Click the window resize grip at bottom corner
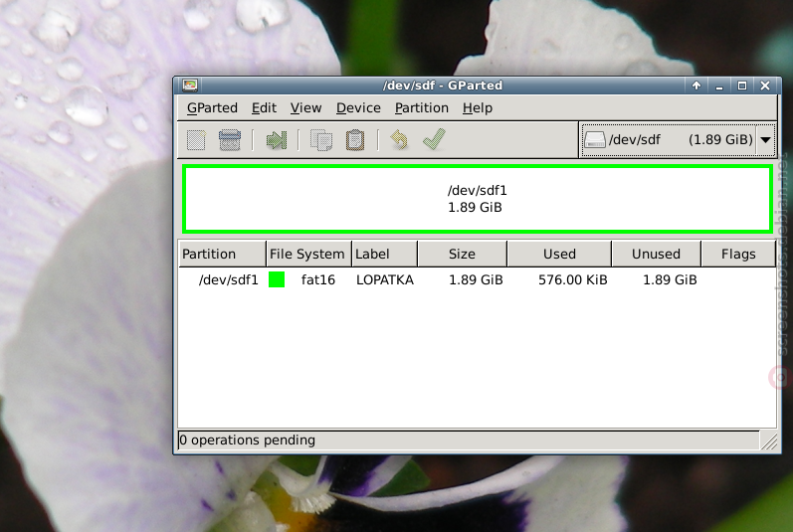 pyautogui.click(x=769, y=442)
